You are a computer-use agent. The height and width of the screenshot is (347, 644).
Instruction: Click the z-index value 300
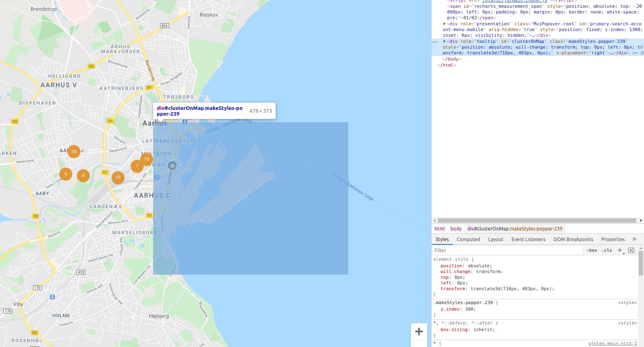tap(469, 309)
